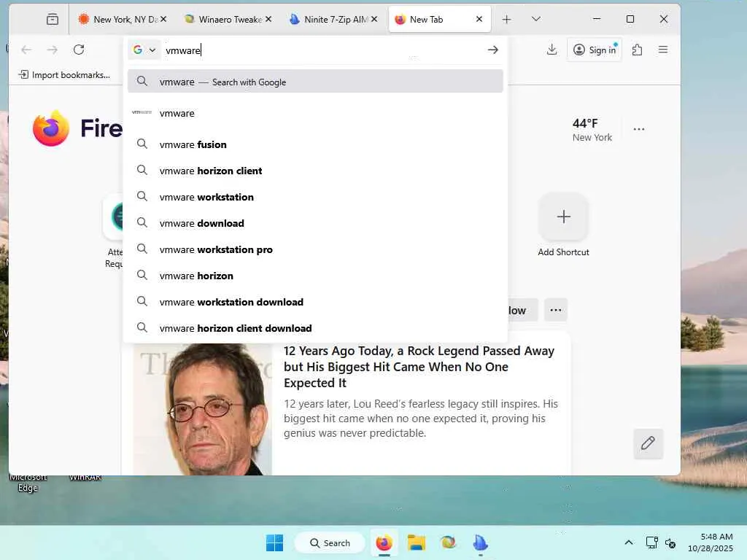Open the rock legend article headline
The width and height of the screenshot is (747, 560).
coord(419,367)
